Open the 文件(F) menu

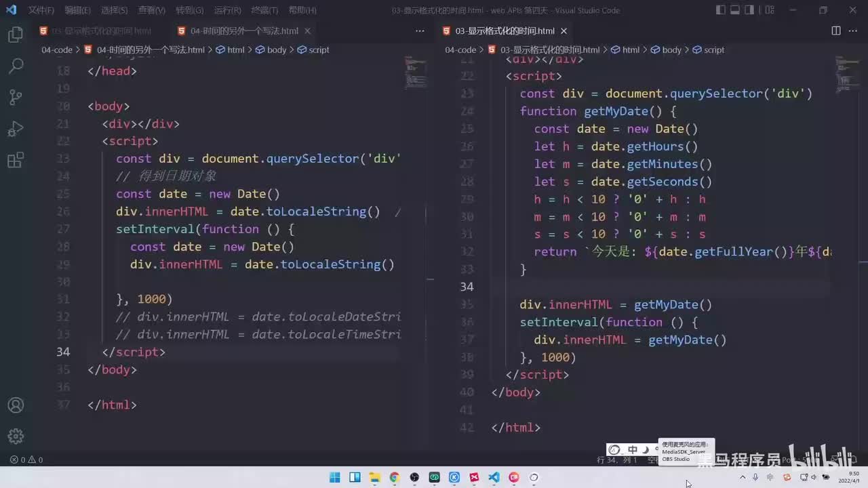(41, 10)
